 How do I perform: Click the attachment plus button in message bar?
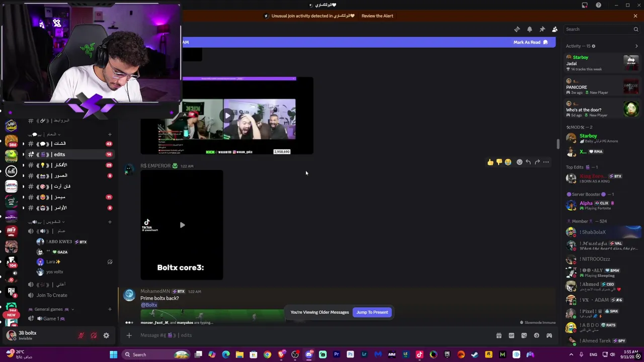pos(129,335)
